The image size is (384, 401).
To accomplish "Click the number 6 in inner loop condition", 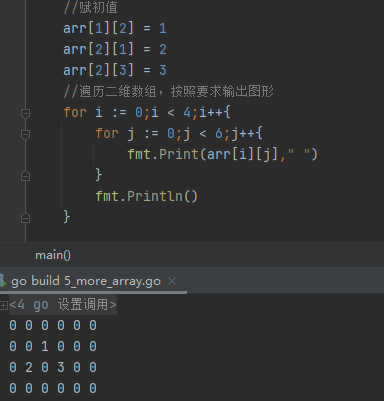I will tap(219, 134).
